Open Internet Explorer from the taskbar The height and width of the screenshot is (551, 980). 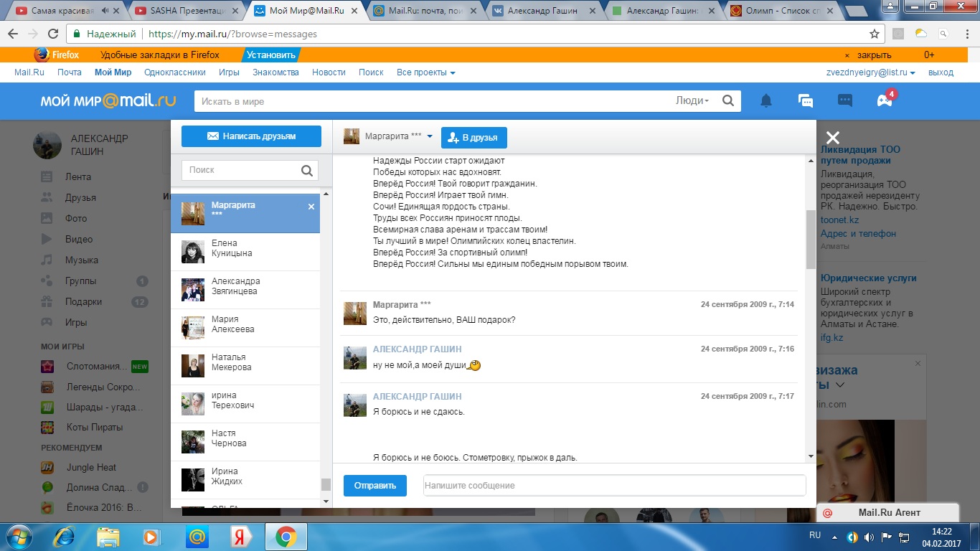point(64,536)
